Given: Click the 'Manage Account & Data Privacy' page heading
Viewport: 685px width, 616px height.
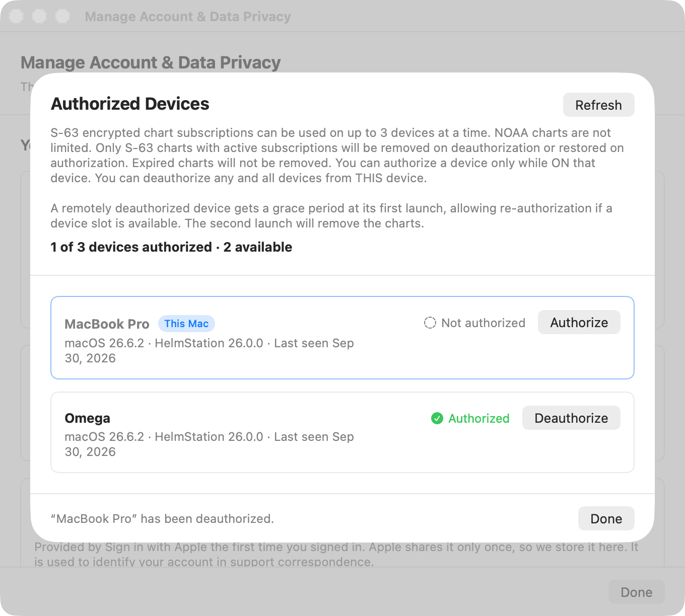Looking at the screenshot, I should tap(151, 62).
